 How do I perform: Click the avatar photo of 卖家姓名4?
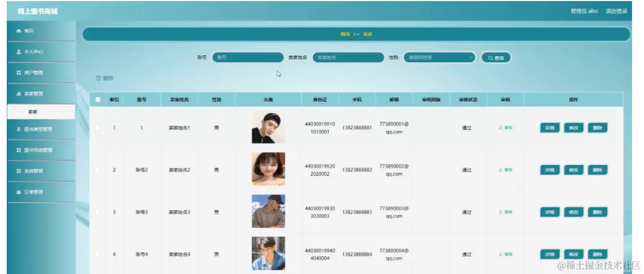[x=268, y=253]
